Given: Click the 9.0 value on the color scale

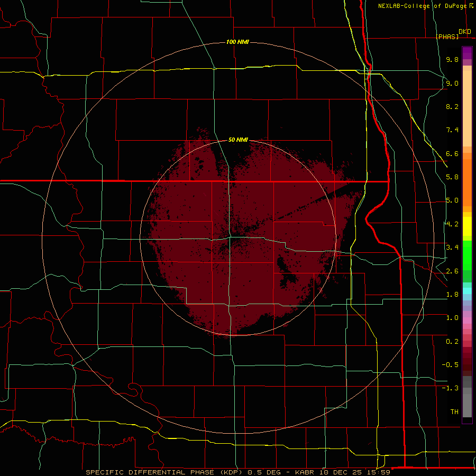Looking at the screenshot, I should pyautogui.click(x=452, y=83).
